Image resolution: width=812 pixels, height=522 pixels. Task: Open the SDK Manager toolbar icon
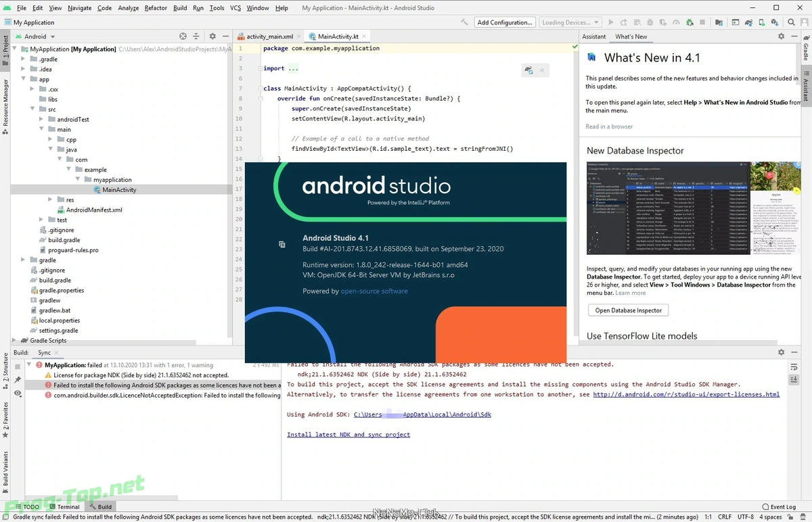pyautogui.click(x=775, y=22)
